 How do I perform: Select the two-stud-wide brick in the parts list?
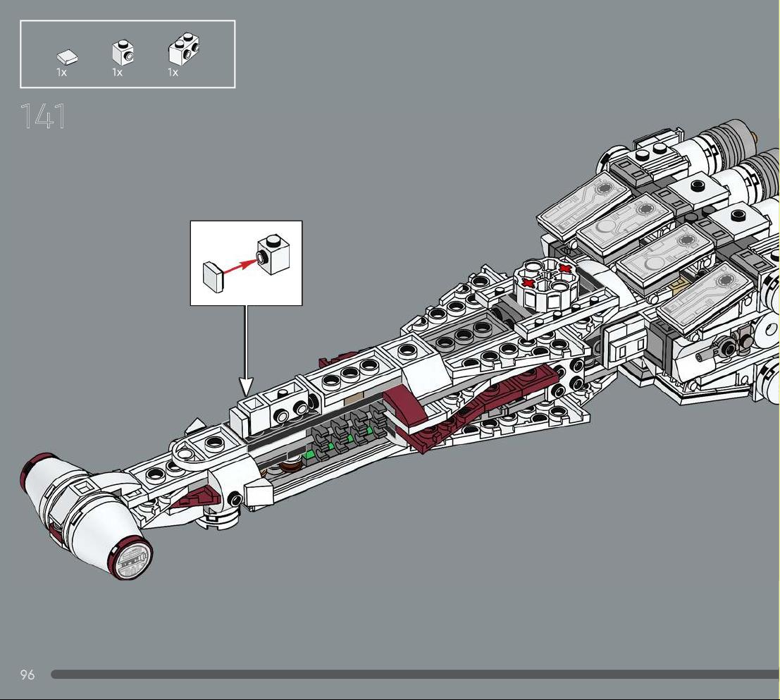pos(184,49)
